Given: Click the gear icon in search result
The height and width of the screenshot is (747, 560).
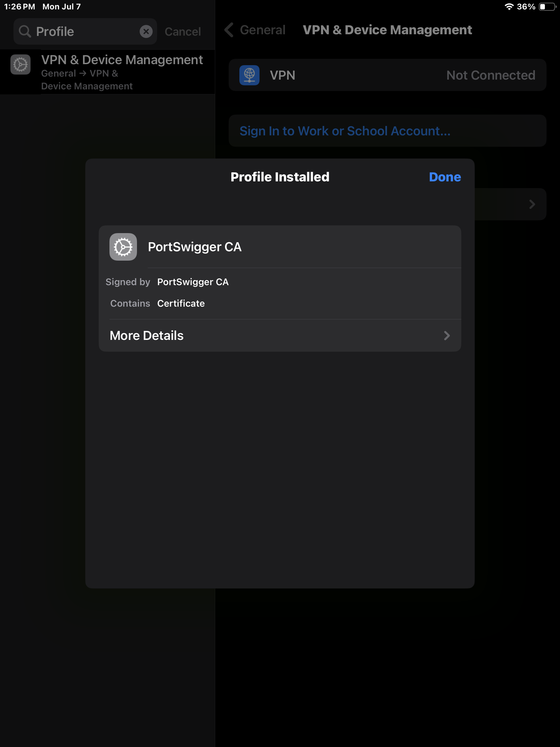Looking at the screenshot, I should [x=20, y=64].
